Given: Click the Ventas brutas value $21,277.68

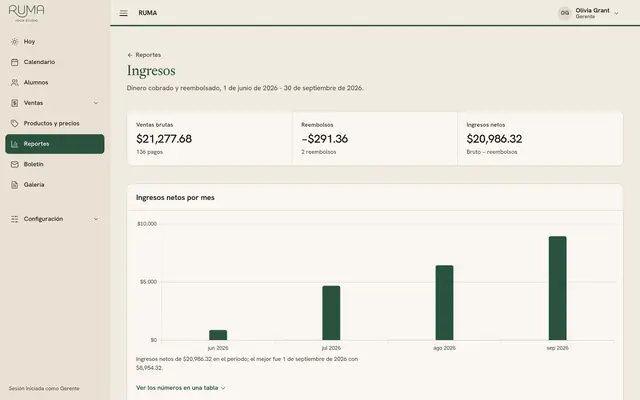Looking at the screenshot, I should 164,139.
